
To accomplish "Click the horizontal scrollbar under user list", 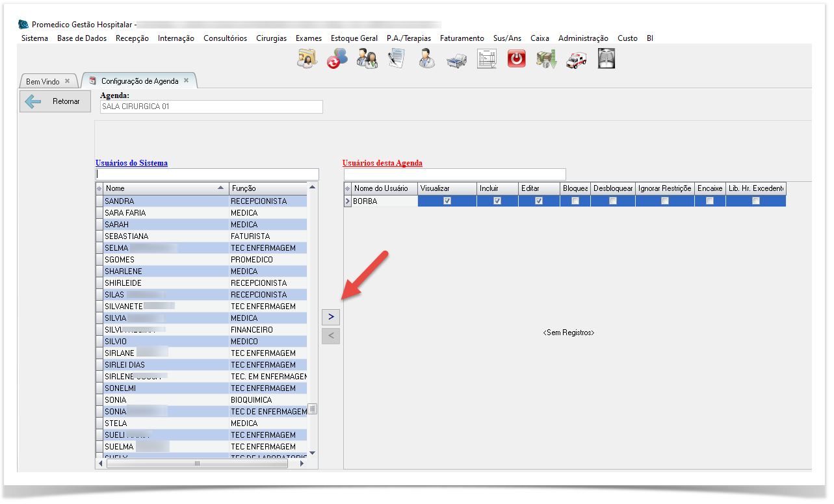I will click(x=198, y=464).
